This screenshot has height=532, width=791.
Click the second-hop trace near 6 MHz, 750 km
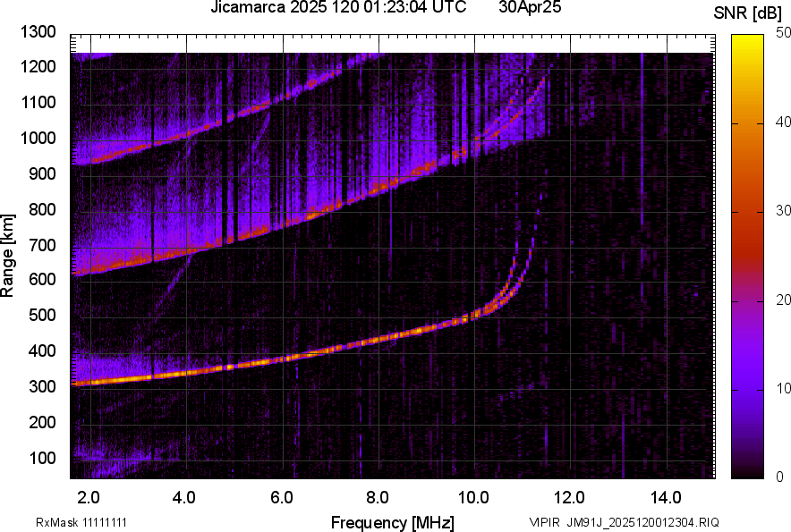point(283,225)
